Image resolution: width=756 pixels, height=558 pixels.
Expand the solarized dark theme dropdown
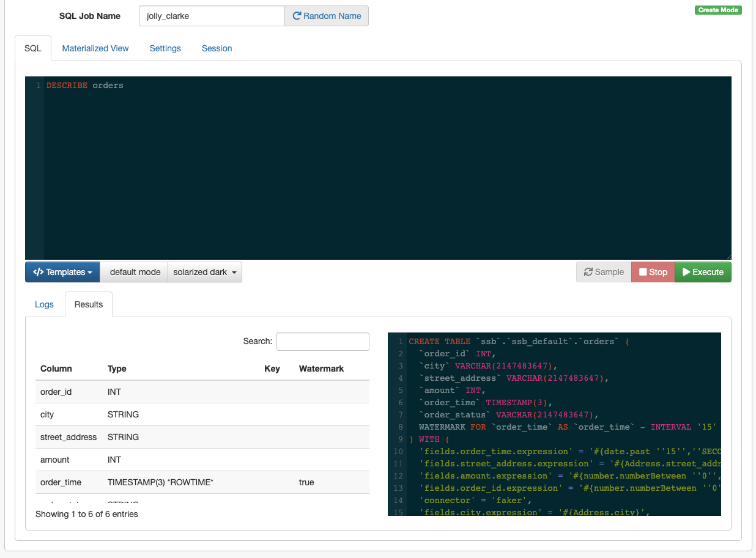(205, 272)
